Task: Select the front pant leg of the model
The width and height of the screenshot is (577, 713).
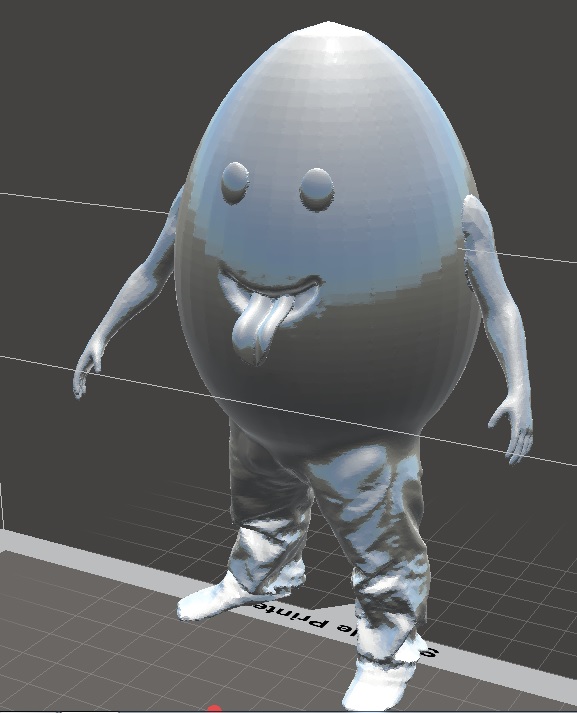Action: tap(373, 546)
